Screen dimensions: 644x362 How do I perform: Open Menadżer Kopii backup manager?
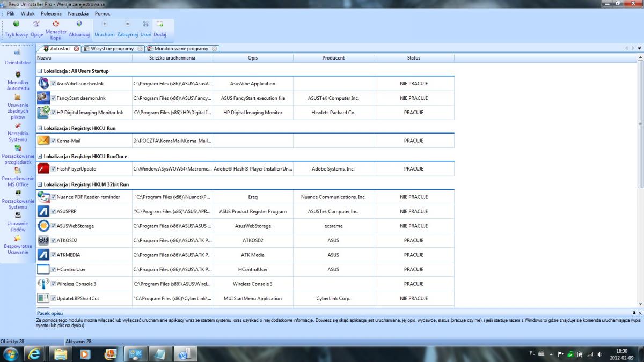coord(56,30)
